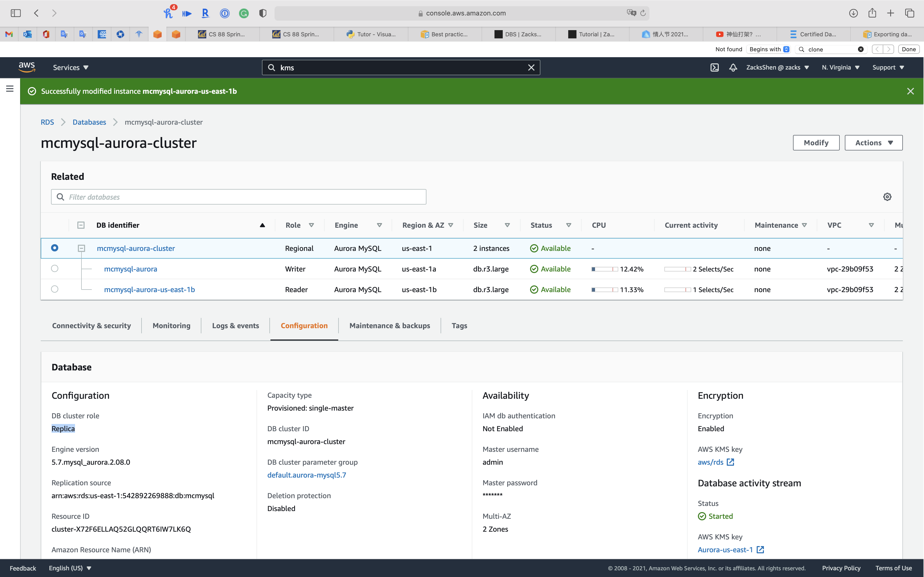Switch to the Monitoring tab
This screenshot has width=924, height=577.
(x=171, y=326)
